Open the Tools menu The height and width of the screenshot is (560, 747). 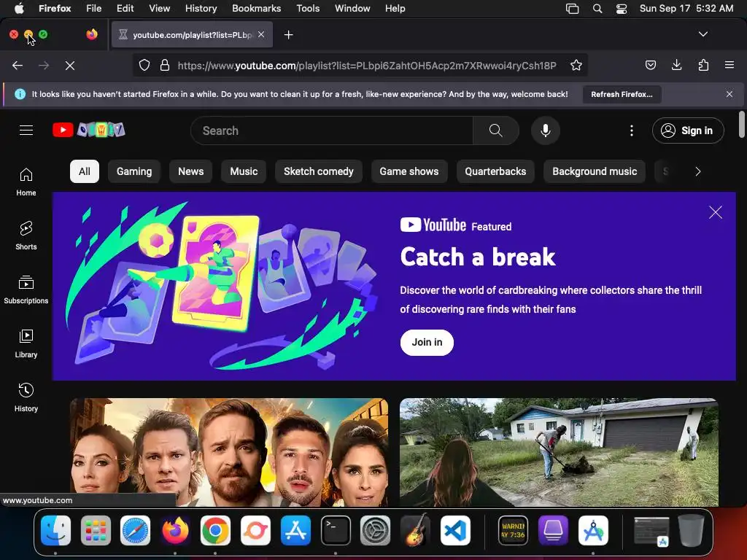coord(309,9)
